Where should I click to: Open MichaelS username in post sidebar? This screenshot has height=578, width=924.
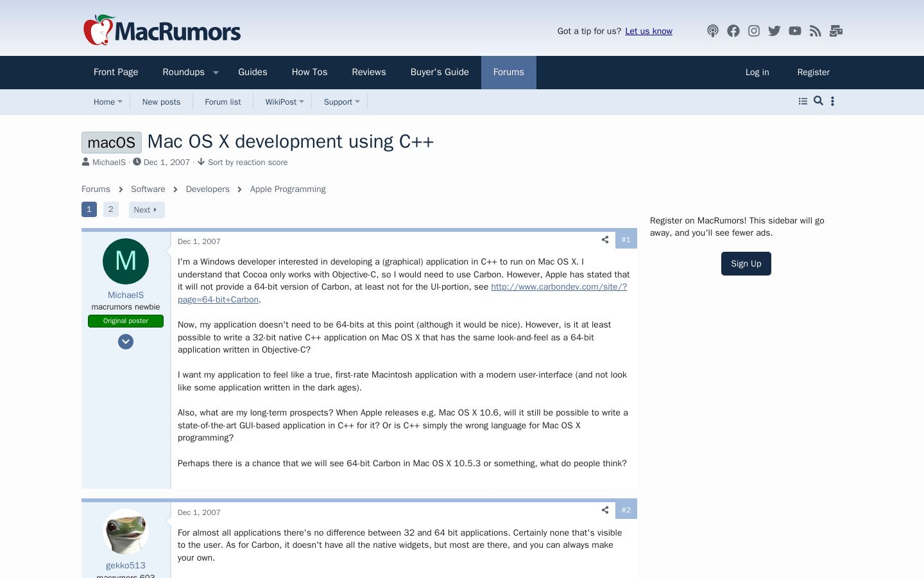coord(126,295)
